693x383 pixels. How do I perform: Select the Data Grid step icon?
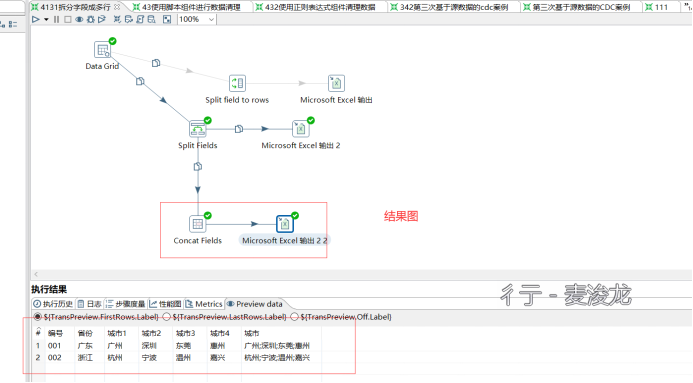coord(103,49)
